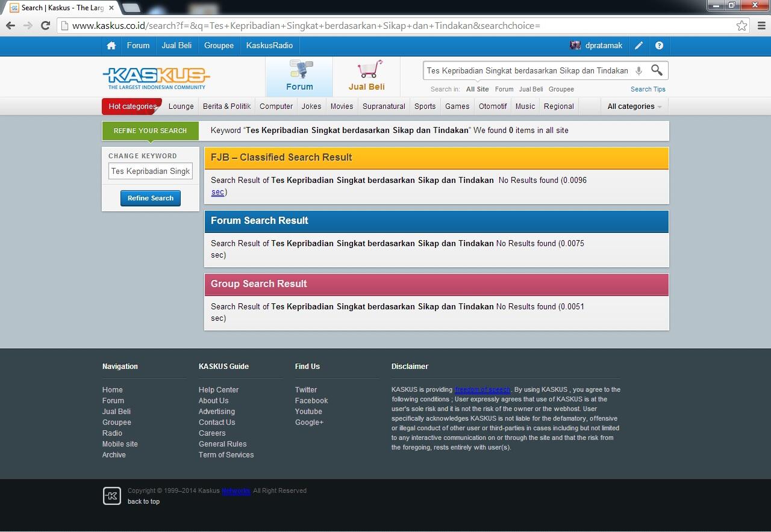Select the Forum tab with speech bubbles
This screenshot has height=532, width=771.
pyautogui.click(x=299, y=76)
